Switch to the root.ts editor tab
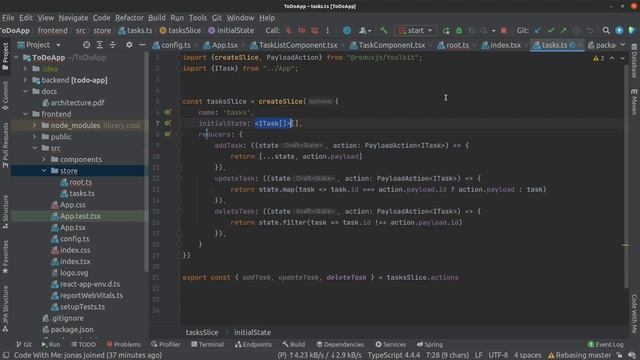 453,45
